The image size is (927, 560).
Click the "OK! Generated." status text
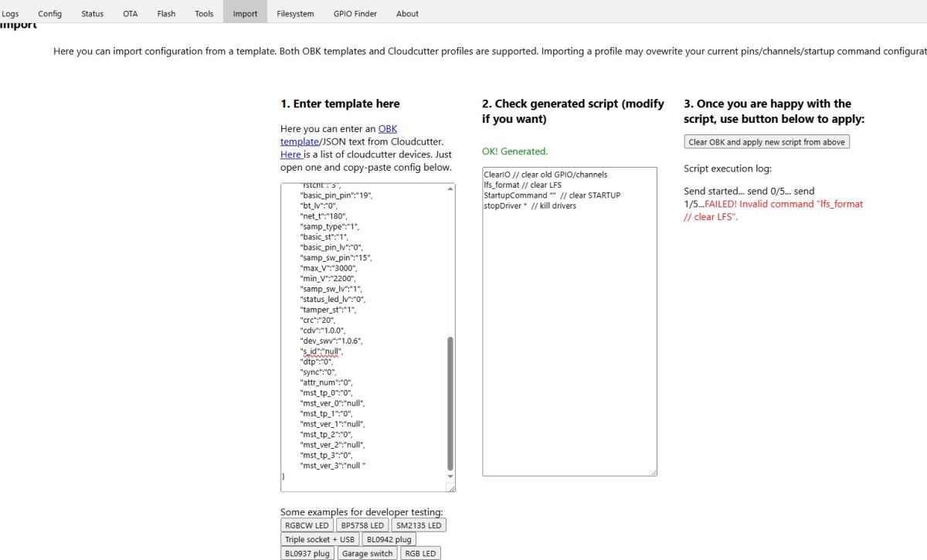(x=514, y=151)
